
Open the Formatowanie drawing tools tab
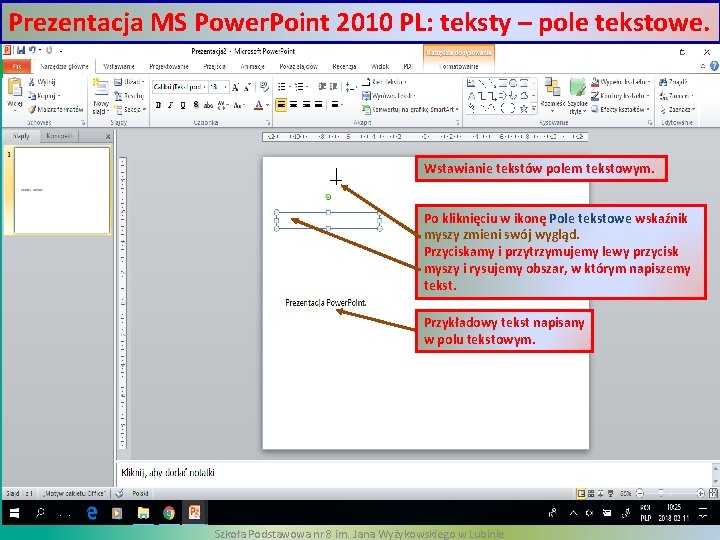pos(459,67)
